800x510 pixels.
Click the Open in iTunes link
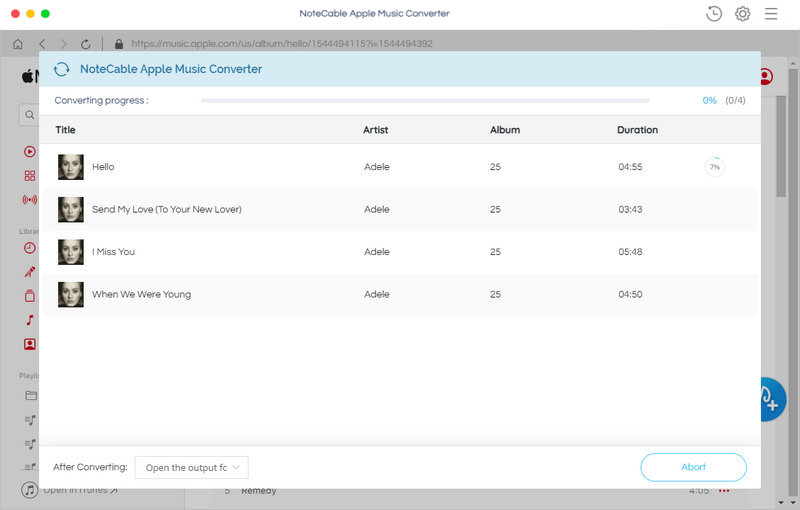tap(80, 490)
